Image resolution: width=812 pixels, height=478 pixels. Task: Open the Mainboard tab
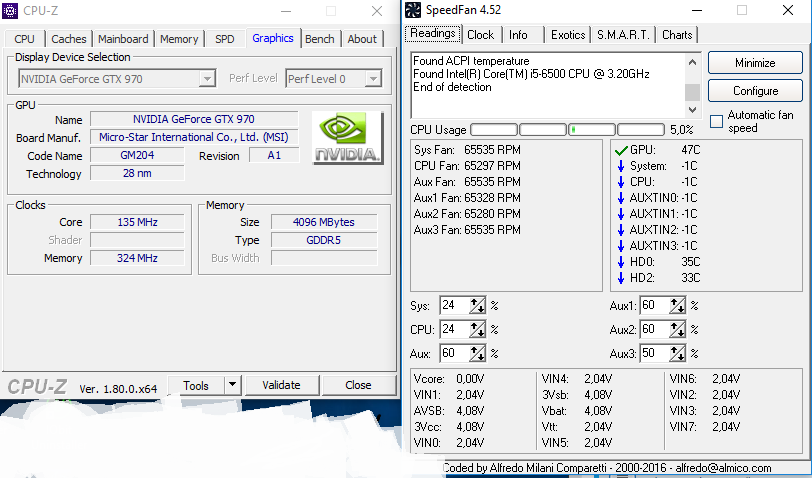pos(123,39)
